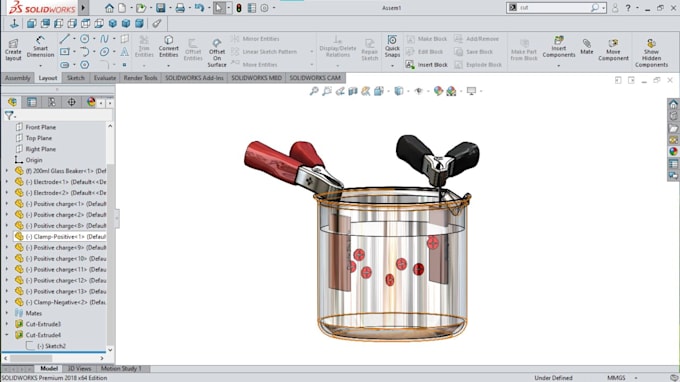This screenshot has height=382, width=680.
Task: Click the Create layout tool
Action: tap(13, 50)
